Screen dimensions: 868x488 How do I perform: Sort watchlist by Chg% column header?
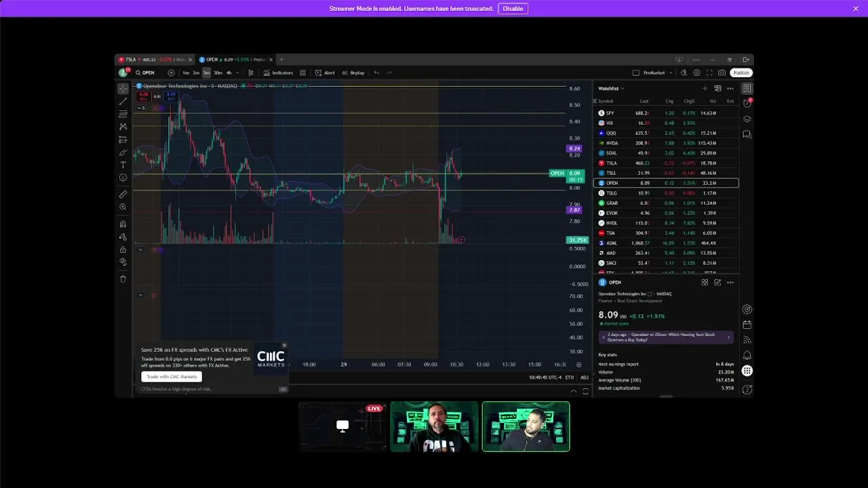(x=690, y=101)
